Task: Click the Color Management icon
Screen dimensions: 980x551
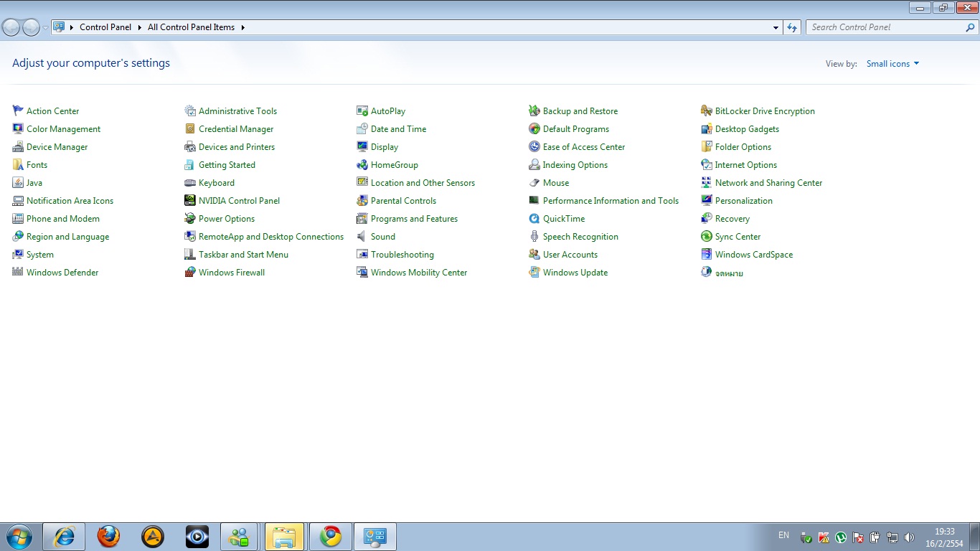Action: click(18, 128)
